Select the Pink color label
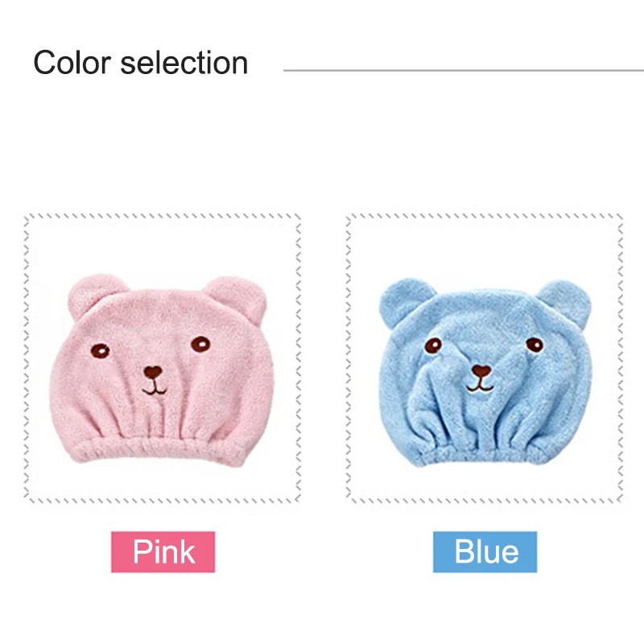The image size is (644, 644). [163, 551]
